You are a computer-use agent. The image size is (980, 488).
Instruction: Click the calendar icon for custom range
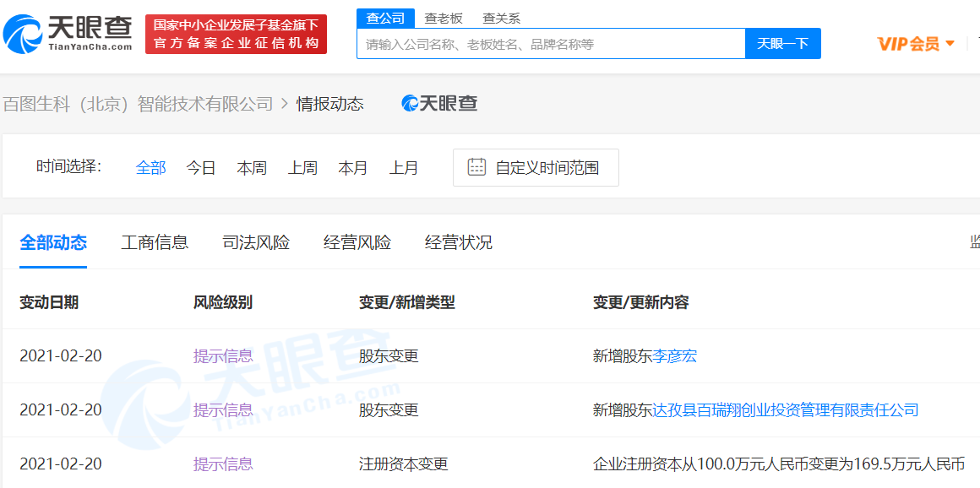[476, 167]
